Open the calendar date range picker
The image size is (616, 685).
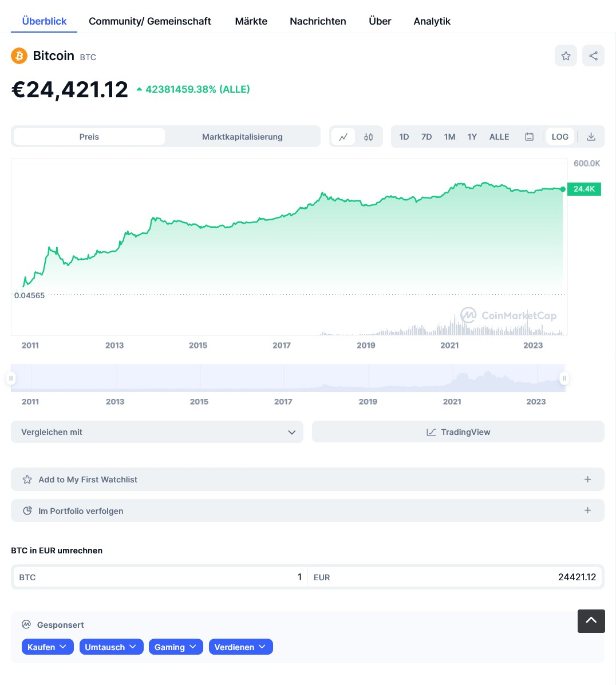529,137
